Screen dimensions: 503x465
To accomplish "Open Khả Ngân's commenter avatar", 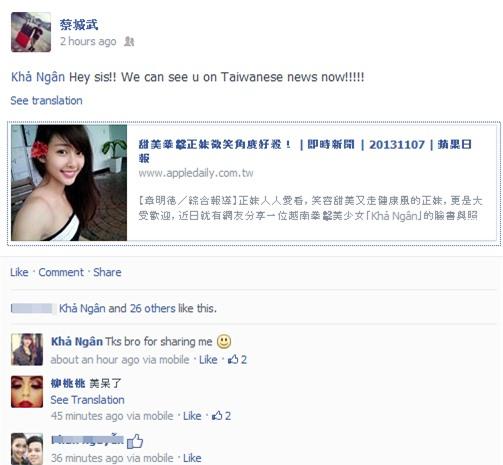I will pos(27,349).
